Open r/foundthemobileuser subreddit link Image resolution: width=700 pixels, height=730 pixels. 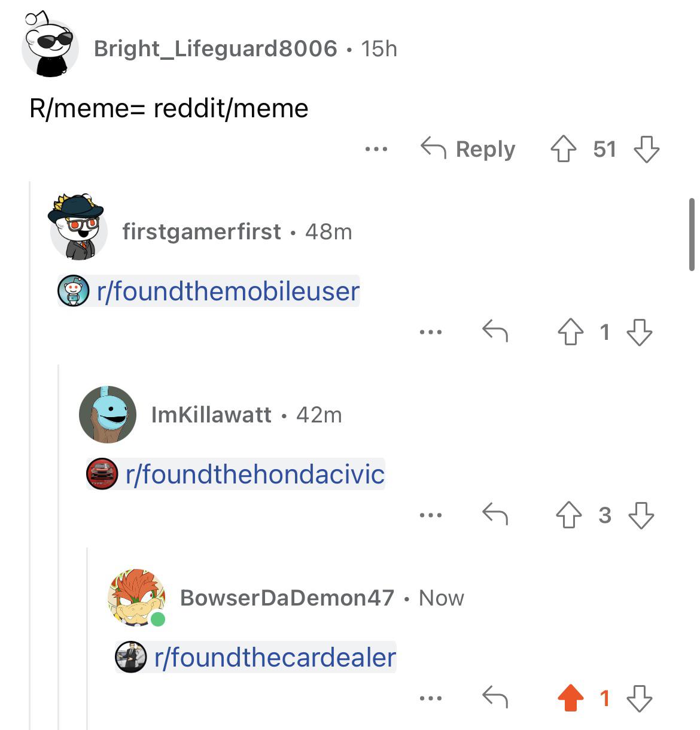[208, 291]
